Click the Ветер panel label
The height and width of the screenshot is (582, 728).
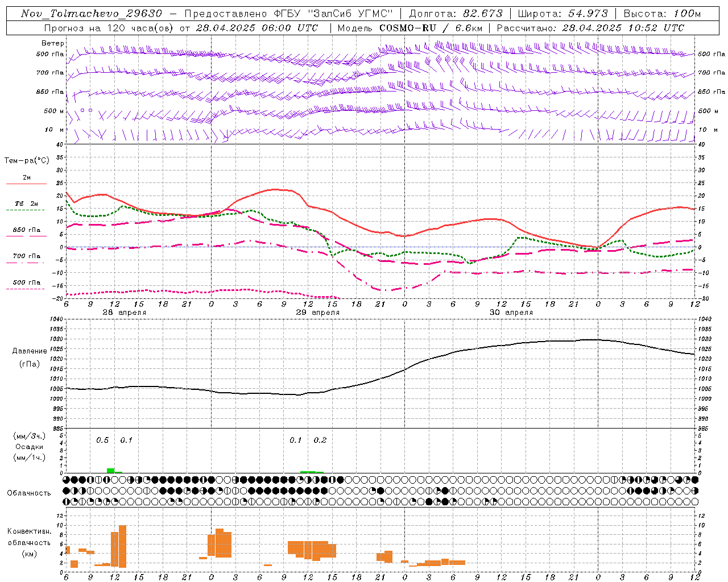53,43
